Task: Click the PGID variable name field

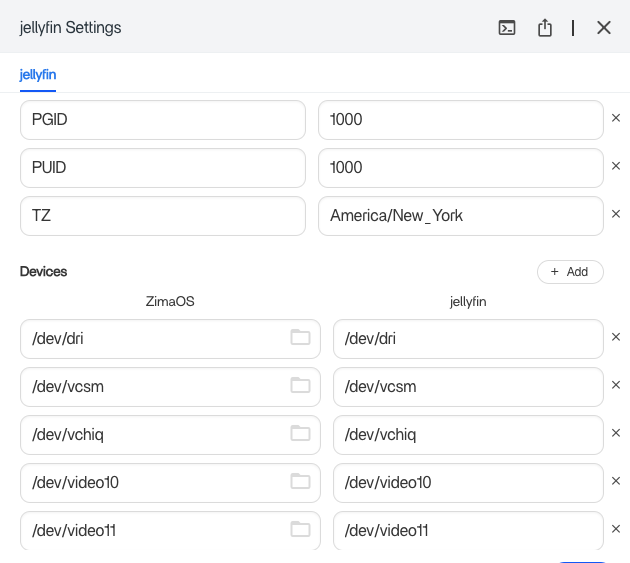Action: tap(162, 120)
